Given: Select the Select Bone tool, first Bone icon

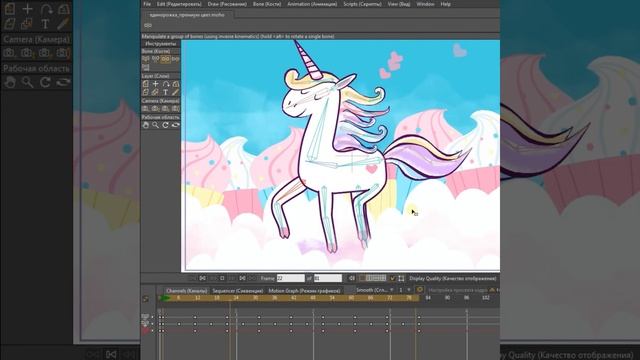Looking at the screenshot, I should [x=146, y=59].
